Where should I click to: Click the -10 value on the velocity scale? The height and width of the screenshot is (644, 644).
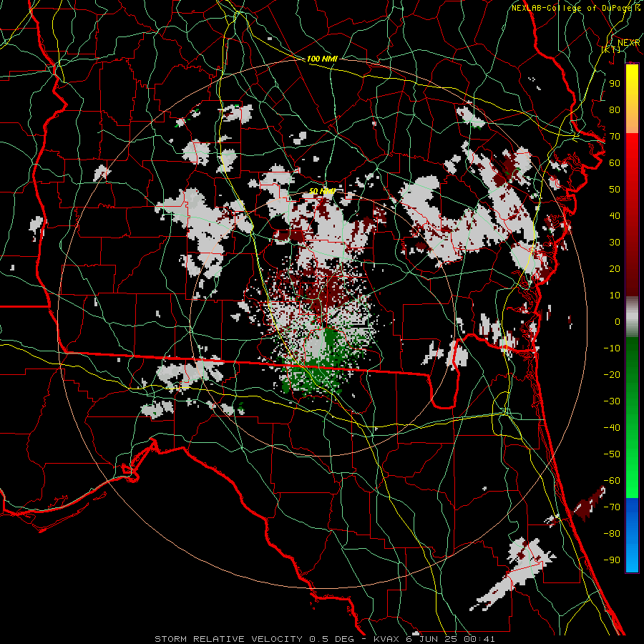click(x=612, y=348)
